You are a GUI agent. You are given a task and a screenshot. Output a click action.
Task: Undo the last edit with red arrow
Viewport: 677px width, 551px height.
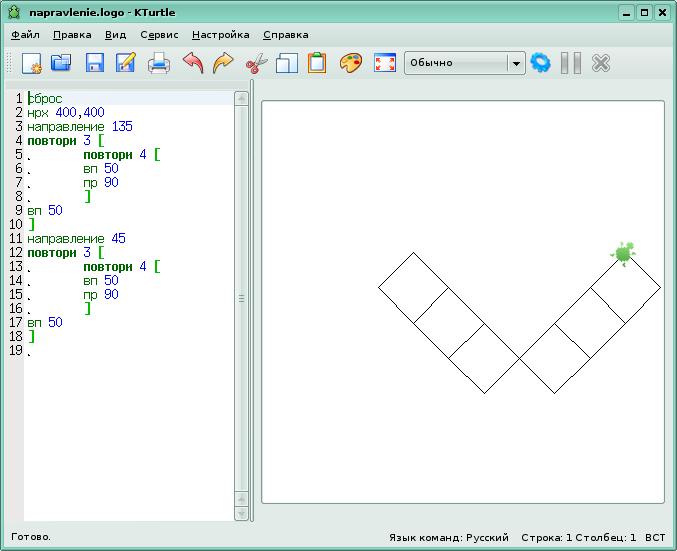coord(193,63)
